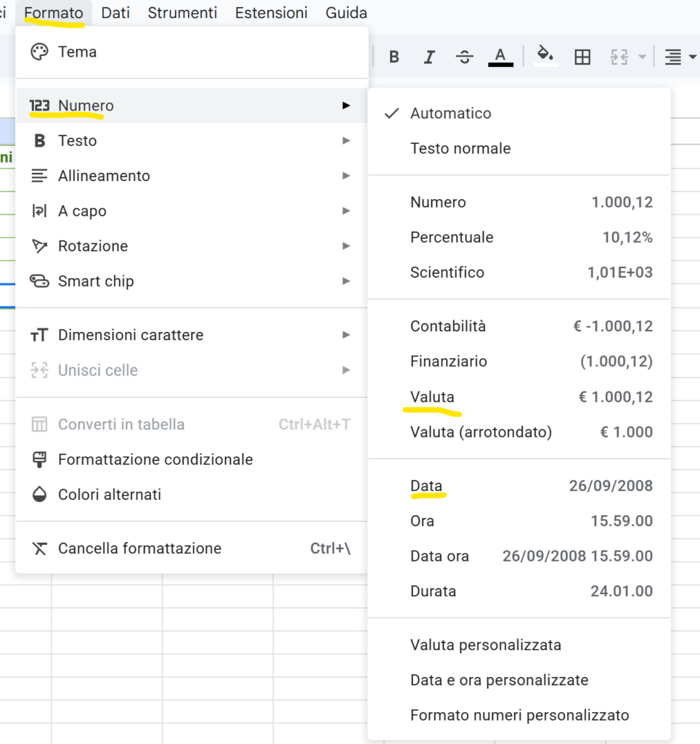Viewport: 700px width, 744px height.
Task: Click the Colori alternati droplet icon
Action: (x=38, y=495)
